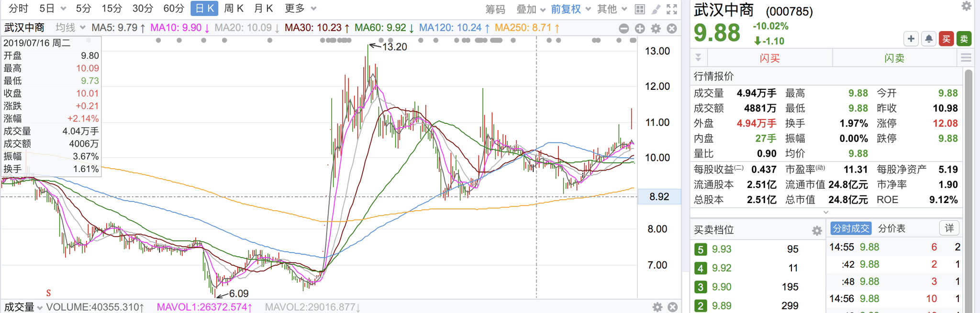
Task: Click the 闪卖 flash sell button
Action: [x=894, y=58]
